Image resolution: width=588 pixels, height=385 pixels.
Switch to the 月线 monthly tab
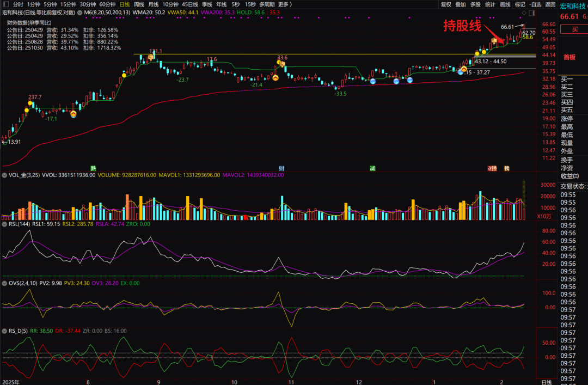click(x=153, y=4)
